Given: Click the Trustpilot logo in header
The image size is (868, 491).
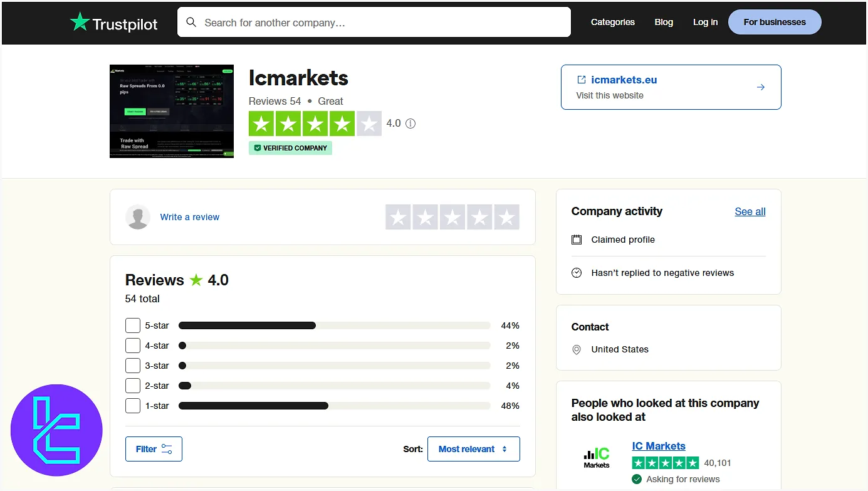Looking at the screenshot, I should point(113,23).
